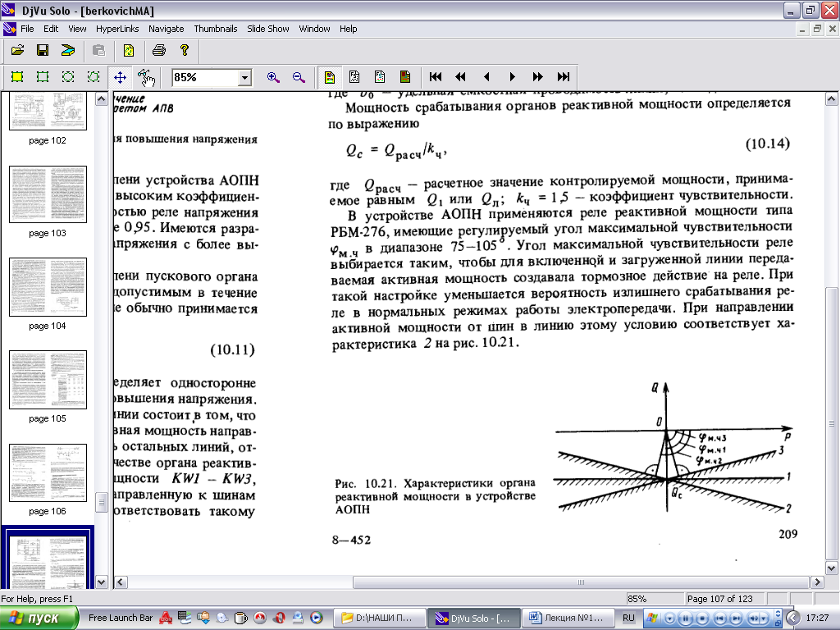840x630 pixels.
Task: Expand hidden tray icons arrow
Action: point(792,618)
